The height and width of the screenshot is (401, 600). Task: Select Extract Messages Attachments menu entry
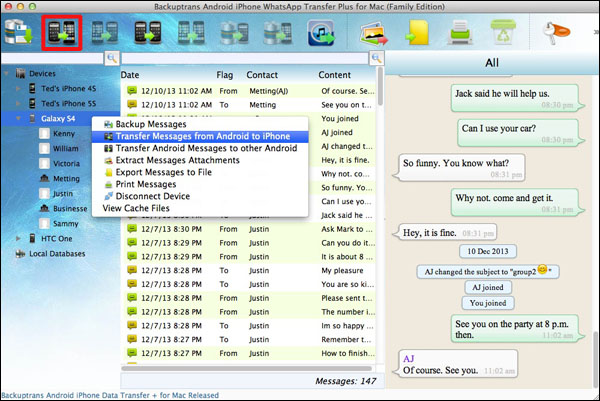pos(200,160)
